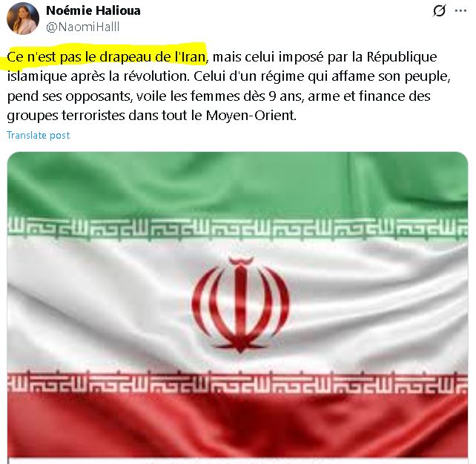Screen dimensions: 476x464
Task: Click the red Kufic script border on flag
Action: [x=237, y=382]
